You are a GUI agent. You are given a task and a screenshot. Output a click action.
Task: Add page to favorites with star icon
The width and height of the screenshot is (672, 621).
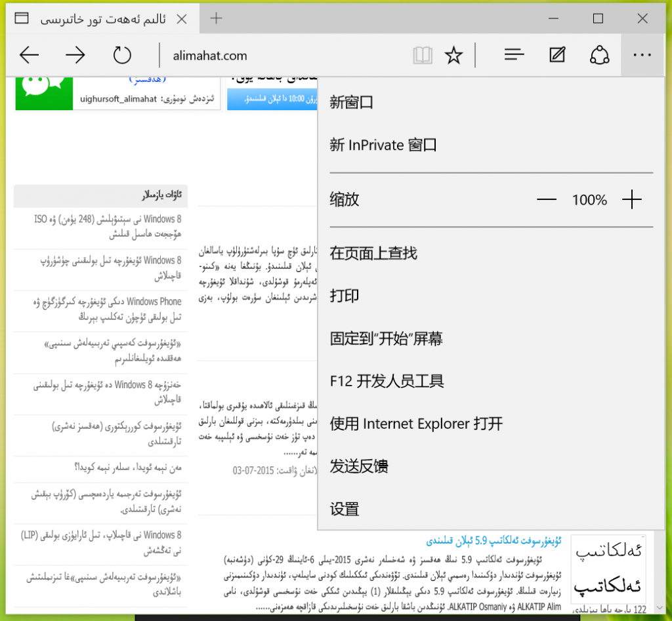pyautogui.click(x=453, y=55)
